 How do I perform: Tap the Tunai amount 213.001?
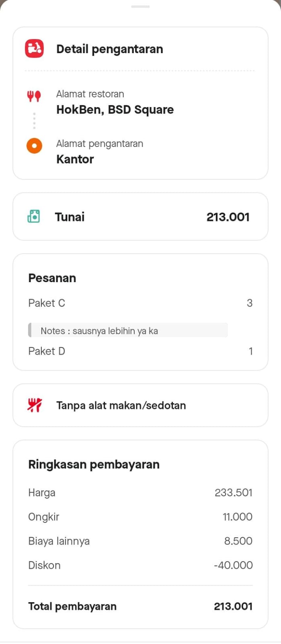228,217
